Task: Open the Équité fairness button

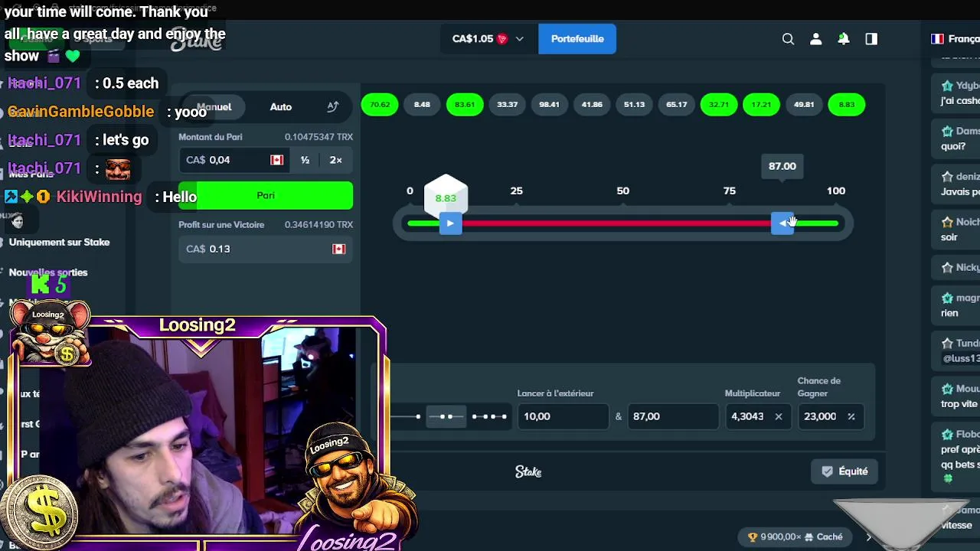Action: coord(844,471)
